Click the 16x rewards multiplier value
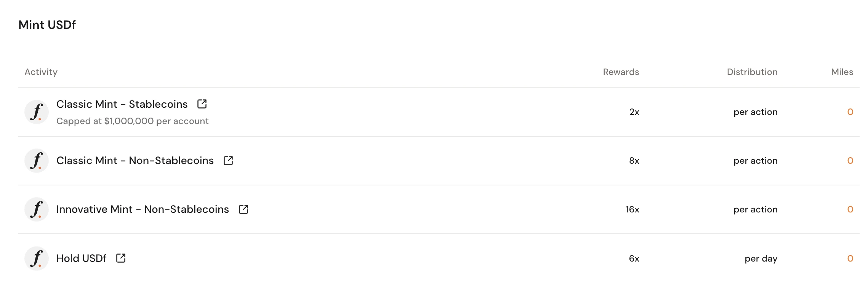This screenshot has height=300, width=868. pos(632,209)
